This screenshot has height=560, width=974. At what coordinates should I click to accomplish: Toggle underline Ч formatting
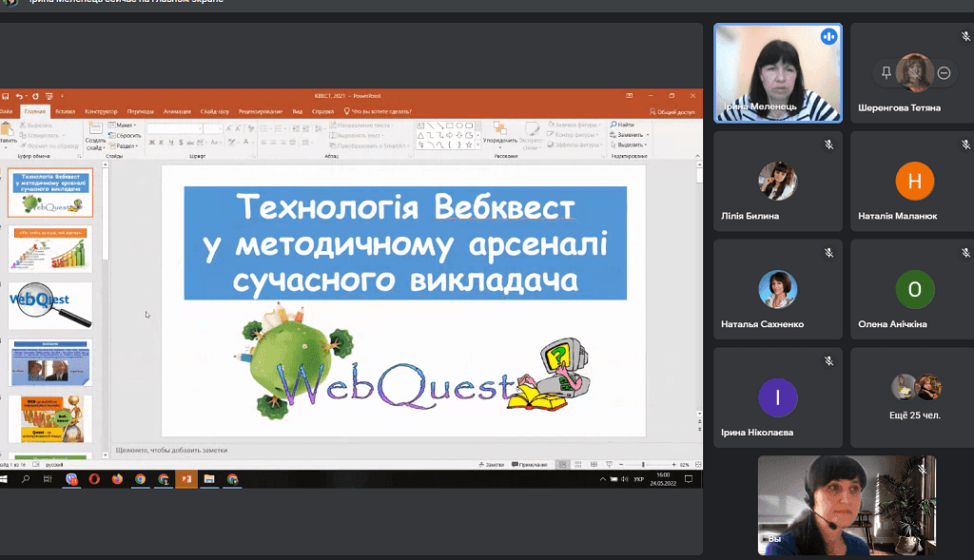coord(171,143)
